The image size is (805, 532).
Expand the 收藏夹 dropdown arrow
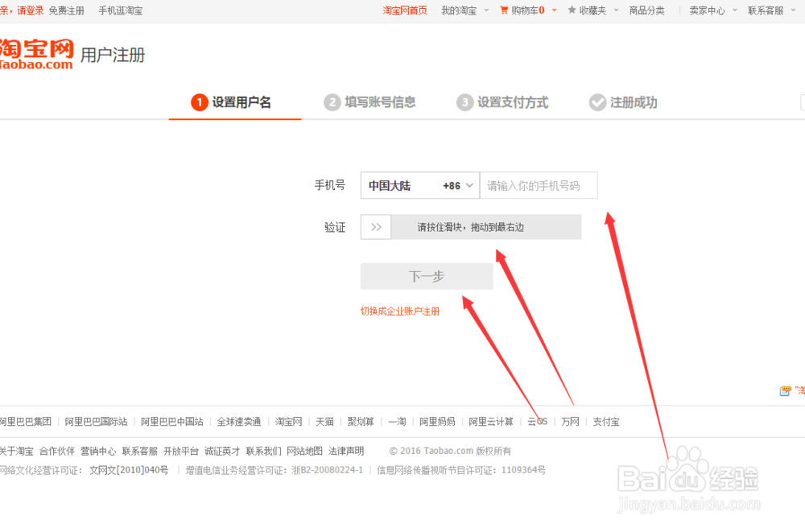616,10
